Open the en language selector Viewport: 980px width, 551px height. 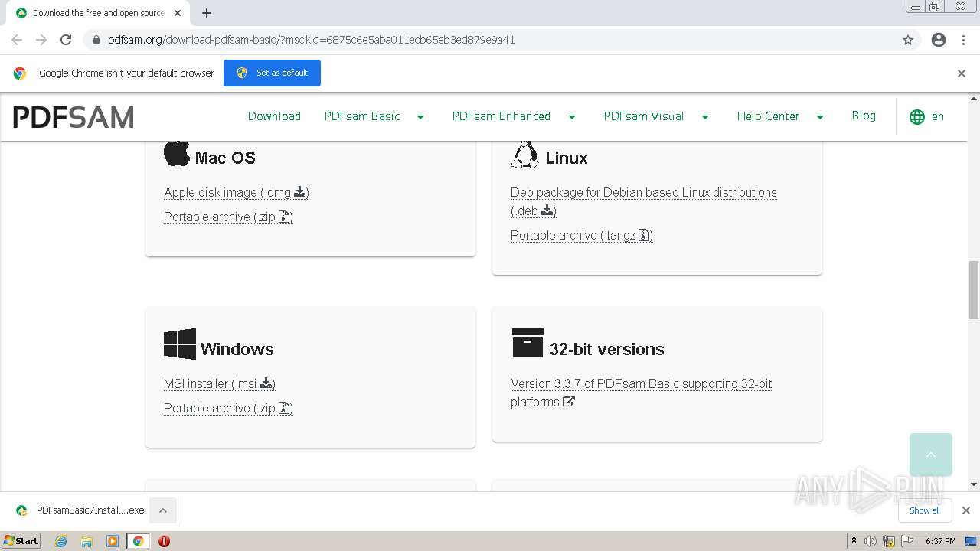(927, 117)
